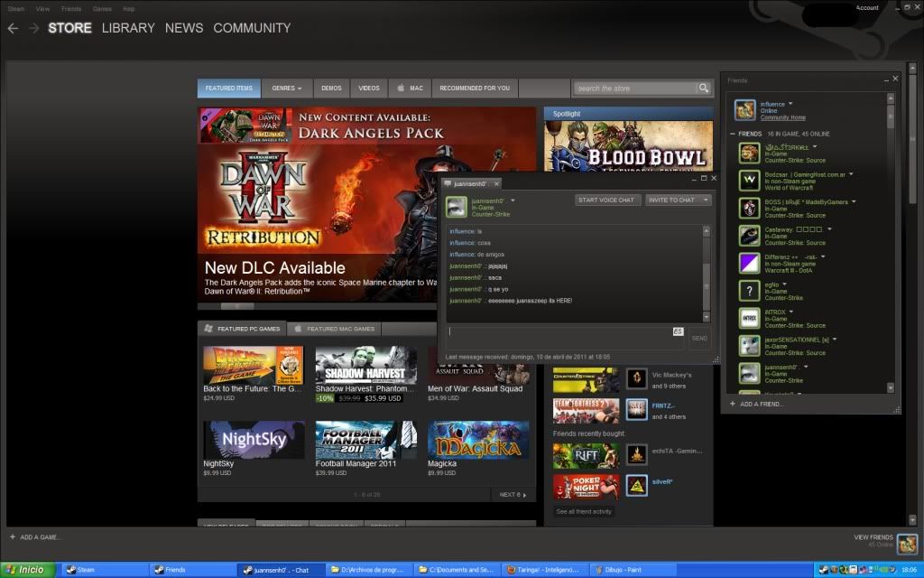Viewport: 924px width, 578px height.
Task: Click the chat history scrollbar down arrow
Action: (707, 317)
